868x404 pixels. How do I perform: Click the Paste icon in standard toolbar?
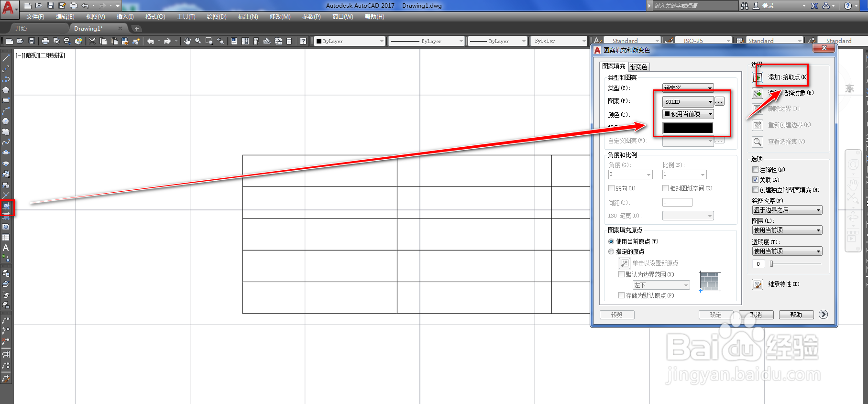pyautogui.click(x=114, y=41)
